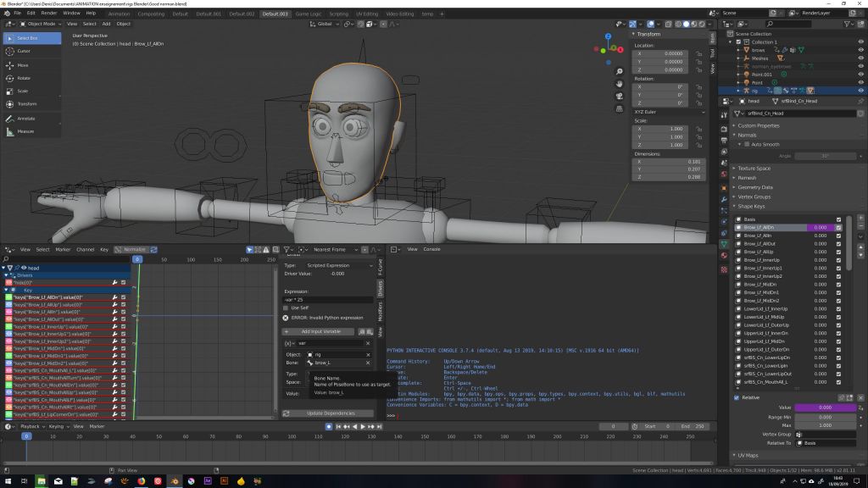Clear the Bone field brow_L

pos(368,363)
